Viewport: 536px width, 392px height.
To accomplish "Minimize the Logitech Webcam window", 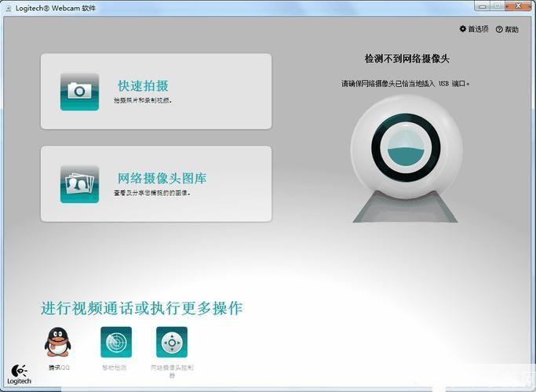I will pos(481,6).
